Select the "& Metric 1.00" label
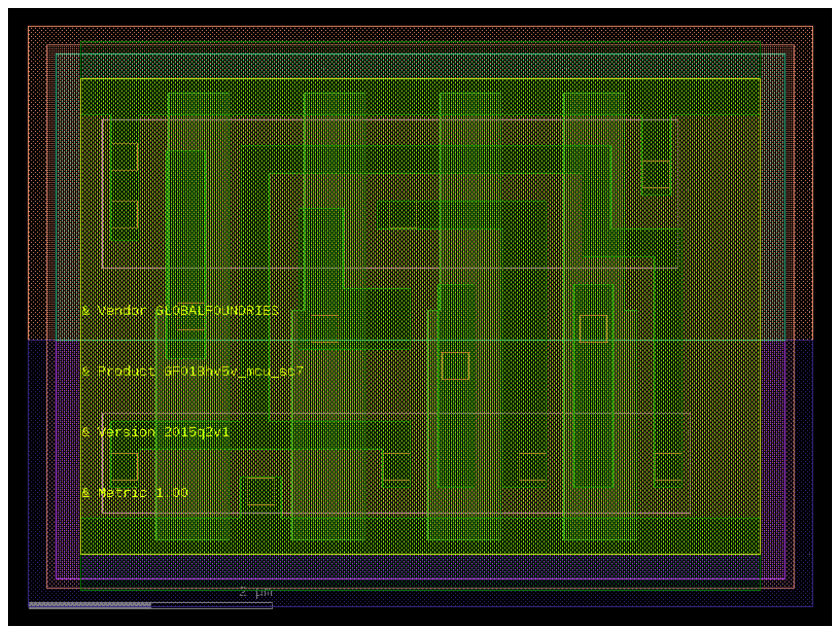Screen dimensions: 840x634 pyautogui.click(x=135, y=492)
